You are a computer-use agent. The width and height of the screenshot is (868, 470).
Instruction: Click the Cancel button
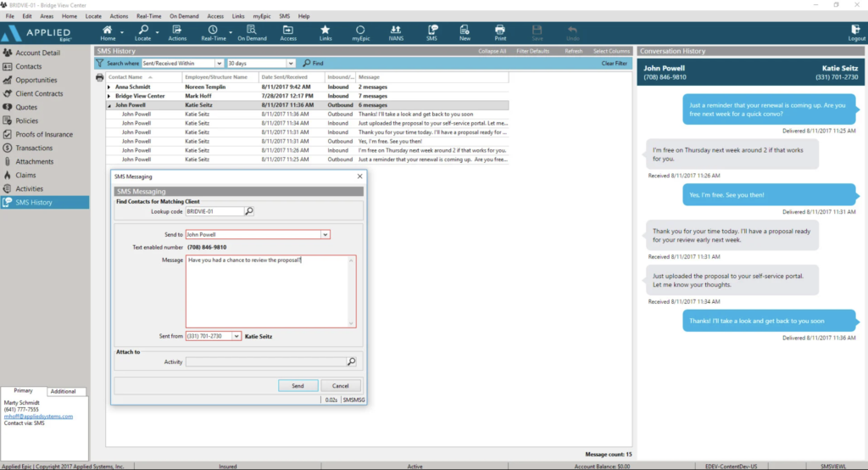(340, 385)
